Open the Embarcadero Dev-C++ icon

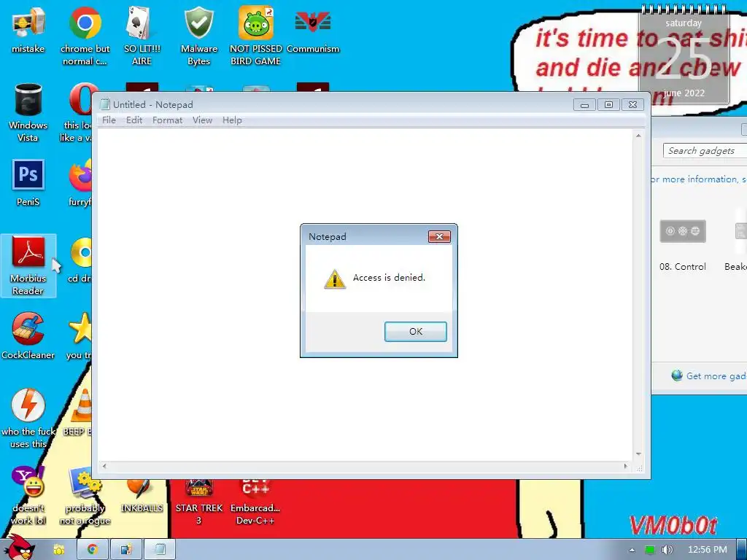[255, 503]
